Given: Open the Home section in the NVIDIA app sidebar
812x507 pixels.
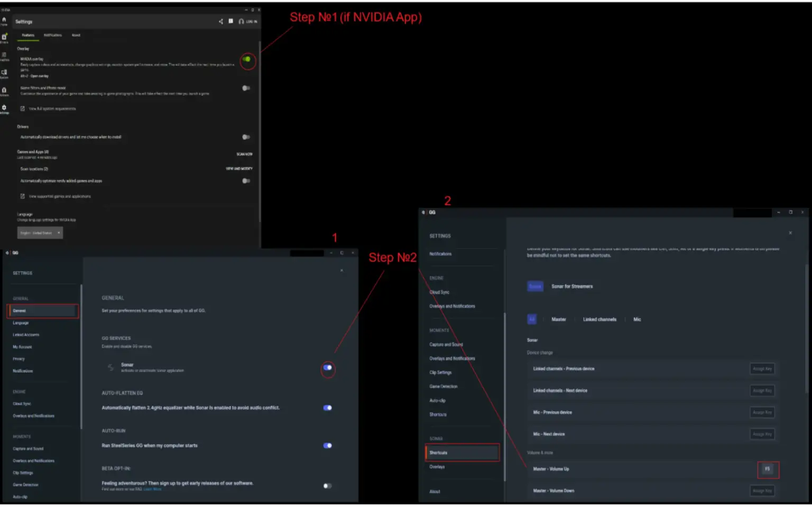Looking at the screenshot, I should [4, 19].
